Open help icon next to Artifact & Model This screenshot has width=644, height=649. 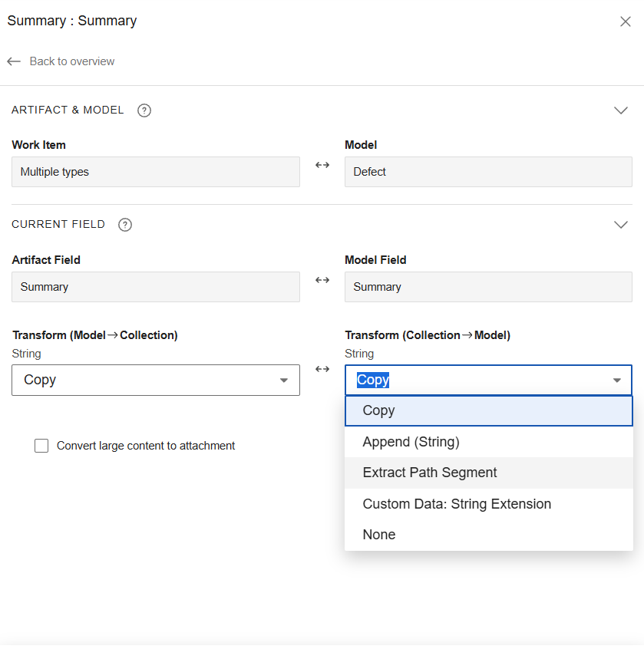[144, 110]
